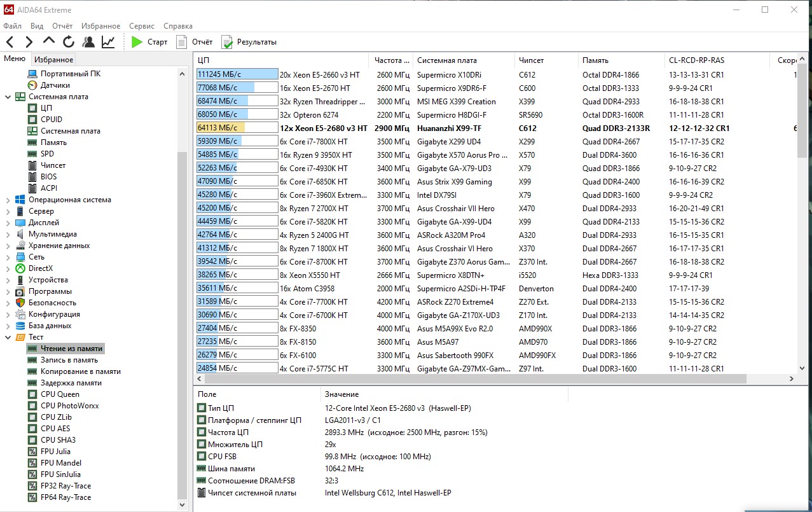Click the Refresh icon in the toolbar

(x=69, y=42)
